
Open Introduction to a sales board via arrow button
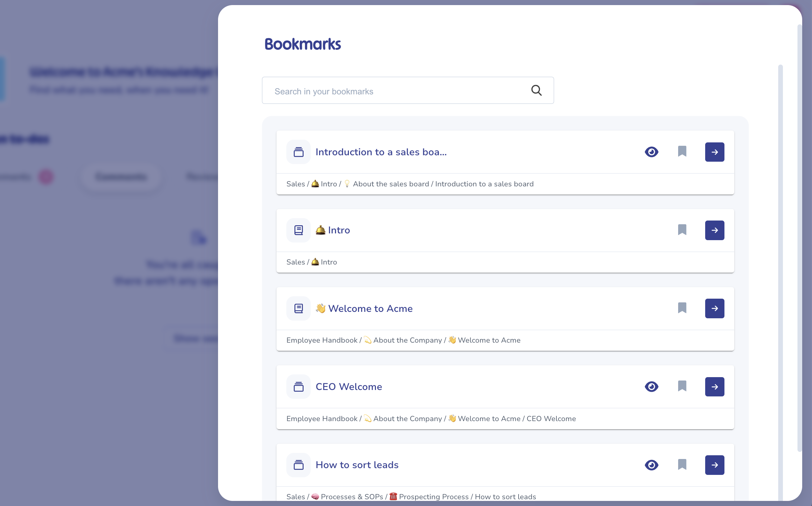714,152
